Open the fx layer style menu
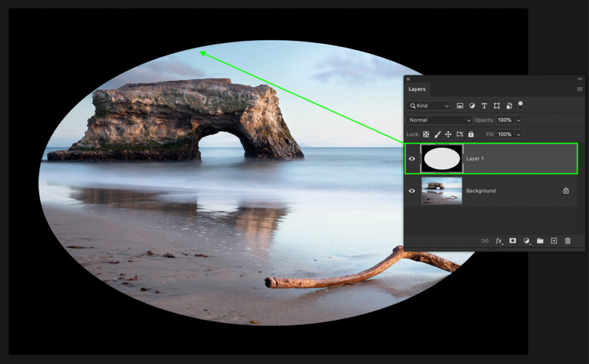The image size is (589, 364). [x=499, y=241]
